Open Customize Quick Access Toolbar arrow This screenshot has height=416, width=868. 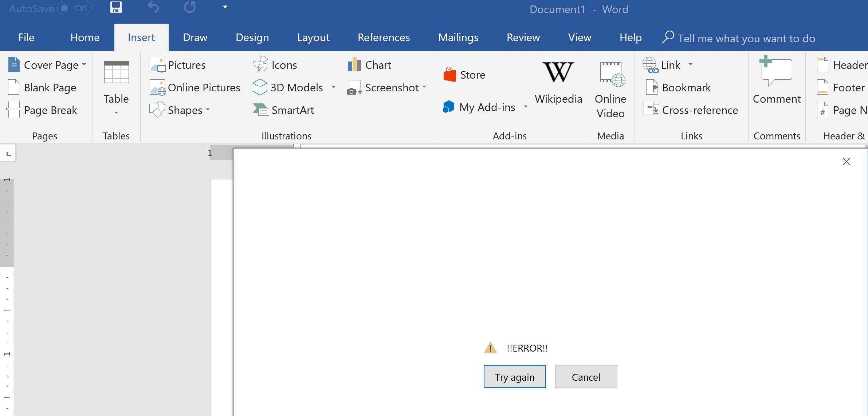point(225,7)
